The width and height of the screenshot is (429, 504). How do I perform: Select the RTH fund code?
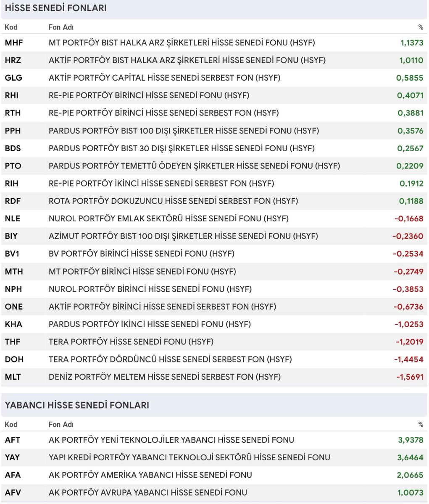pos(13,113)
